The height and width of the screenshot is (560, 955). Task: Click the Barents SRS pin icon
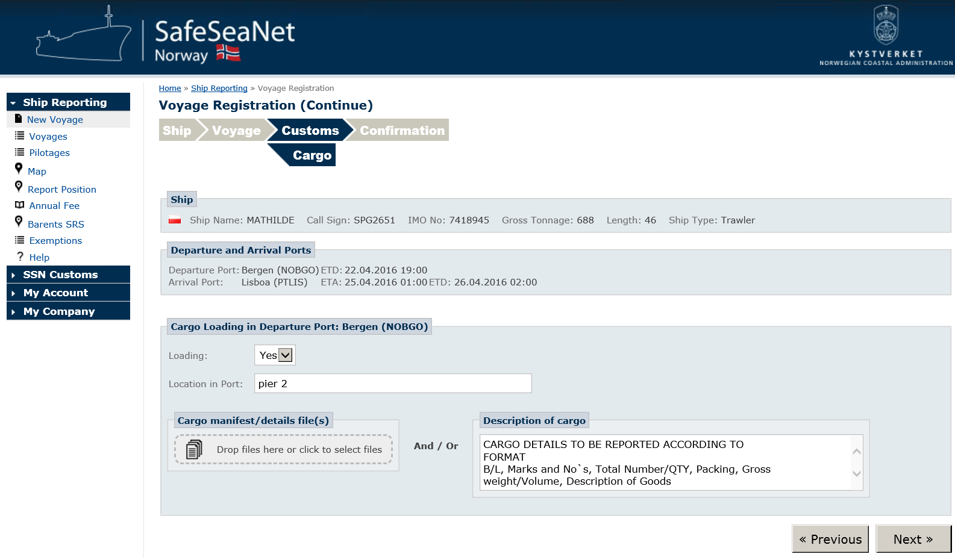point(19,222)
